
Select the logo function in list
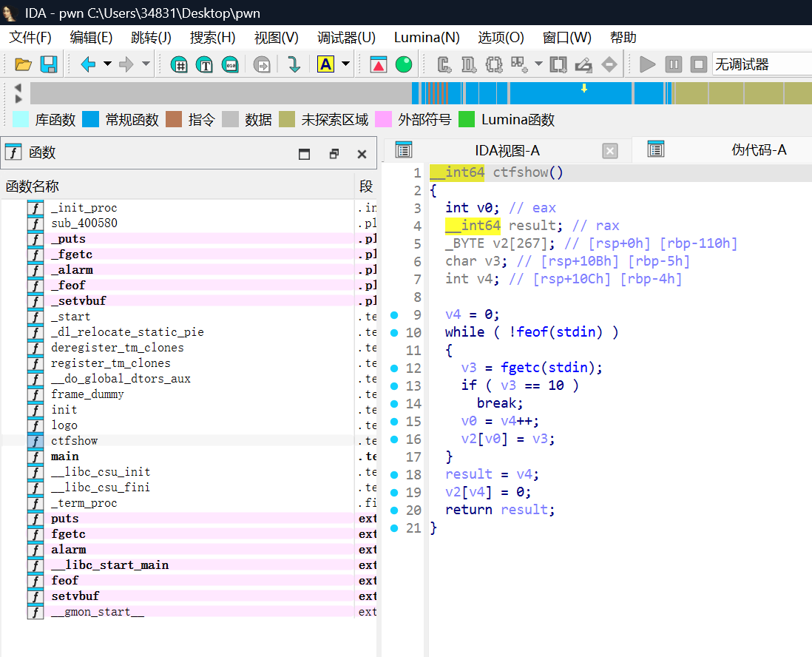coord(65,425)
